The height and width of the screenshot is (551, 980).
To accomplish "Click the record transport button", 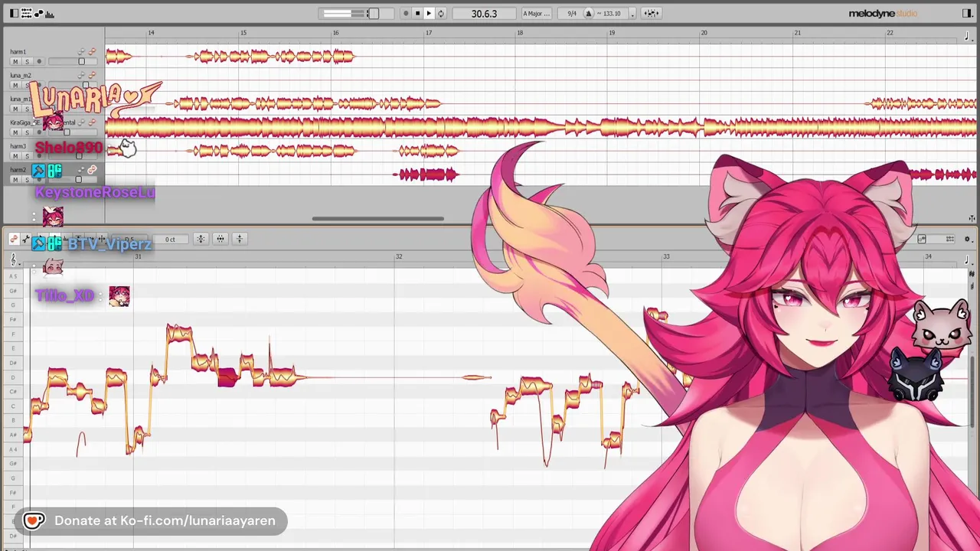I will (406, 13).
